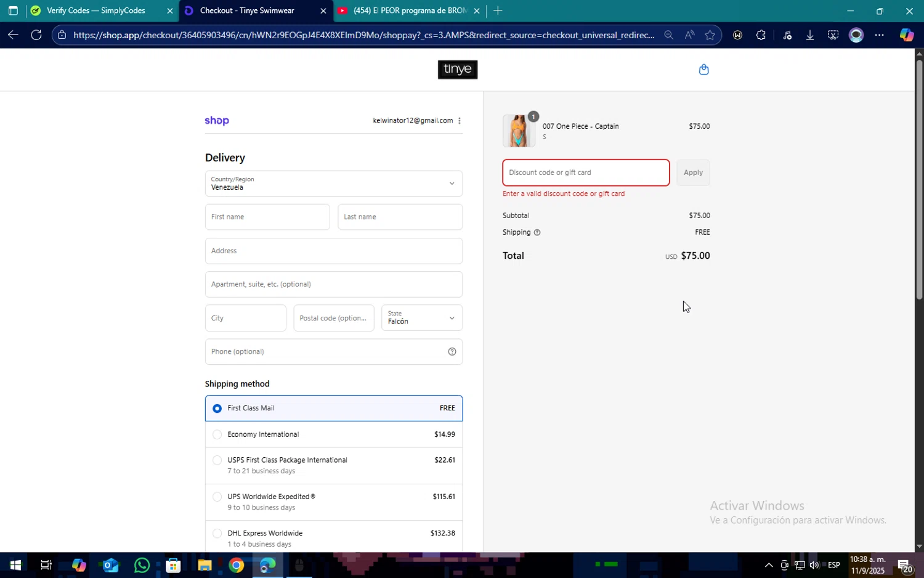This screenshot has width=924, height=578.
Task: Focus the discount code or gift card field
Action: pos(586,173)
